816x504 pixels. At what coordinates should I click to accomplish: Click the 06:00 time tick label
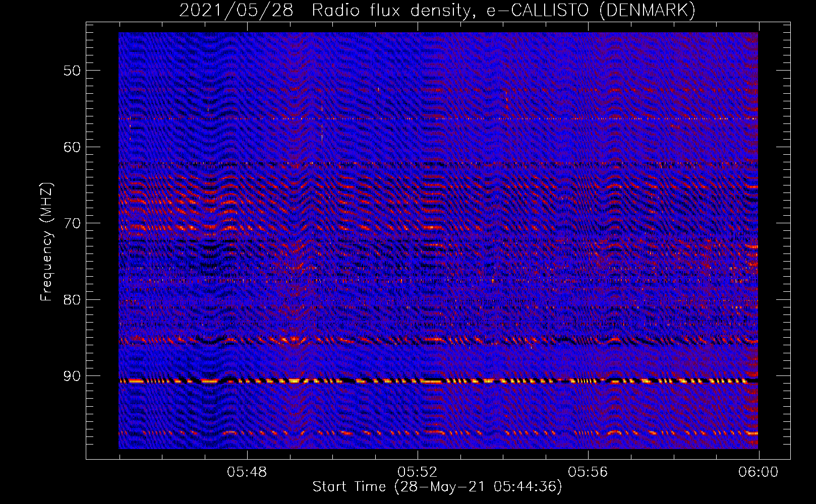[759, 472]
